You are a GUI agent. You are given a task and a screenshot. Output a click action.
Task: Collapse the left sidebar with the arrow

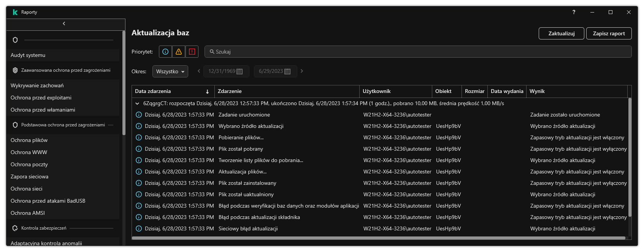tap(64, 24)
